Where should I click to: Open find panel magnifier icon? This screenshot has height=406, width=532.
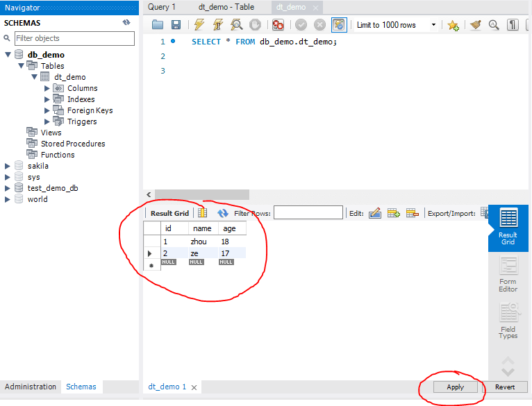click(x=494, y=25)
